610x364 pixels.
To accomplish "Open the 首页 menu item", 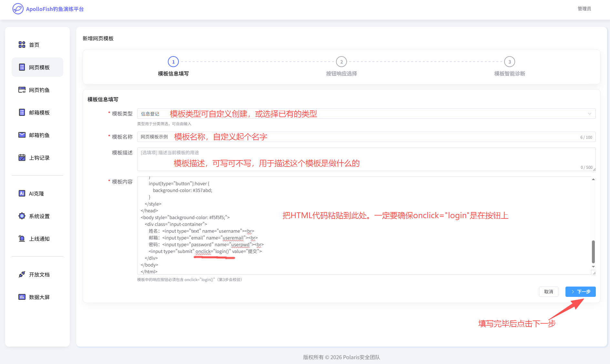I will pyautogui.click(x=37, y=45).
